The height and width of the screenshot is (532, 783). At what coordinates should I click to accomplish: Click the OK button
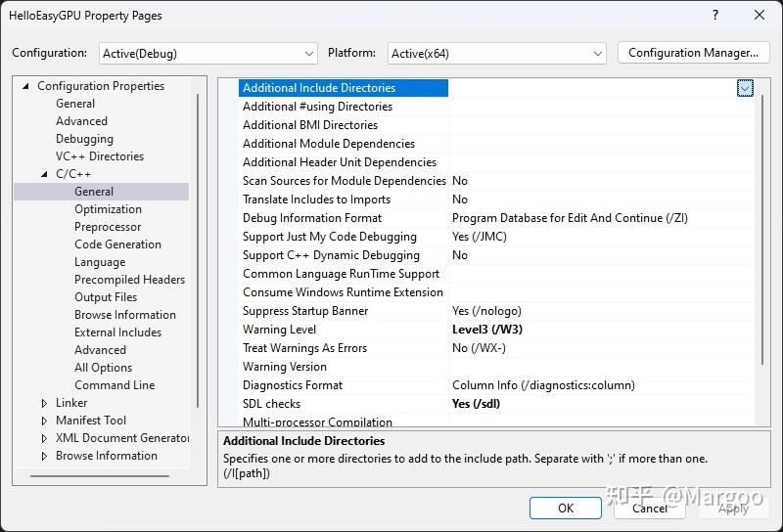[566, 509]
